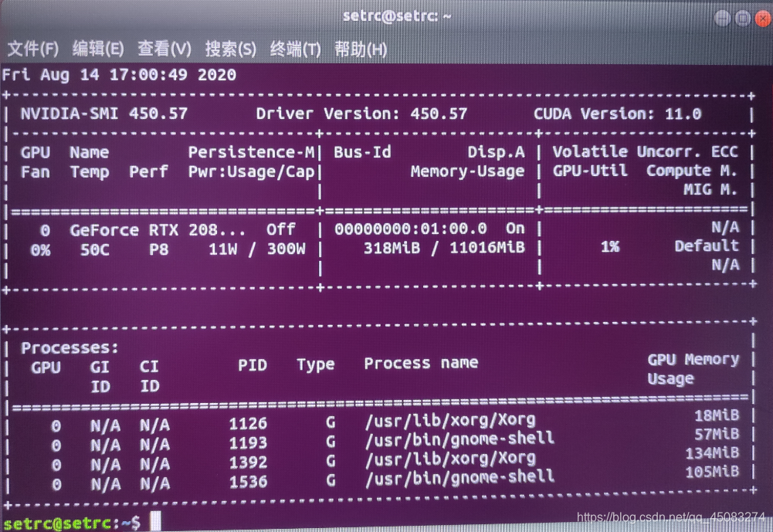Click /usr/lib/xorg/Xorg for PID 1392
The width and height of the screenshot is (773, 532).
tap(450, 459)
